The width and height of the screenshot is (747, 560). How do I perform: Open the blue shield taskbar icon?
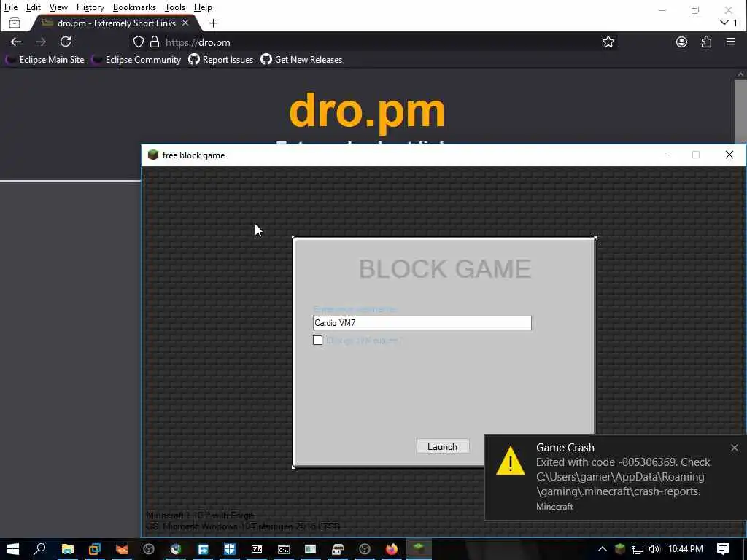[x=230, y=549]
